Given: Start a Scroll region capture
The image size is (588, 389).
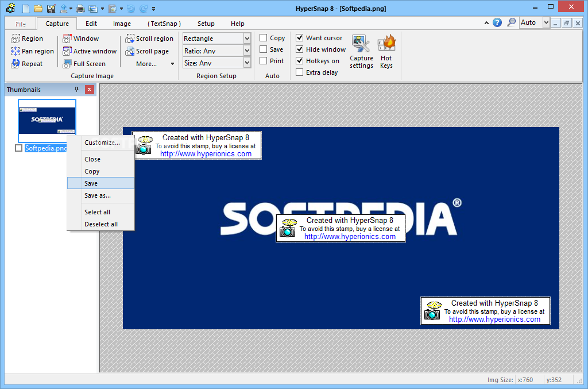Looking at the screenshot, I should click(149, 38).
